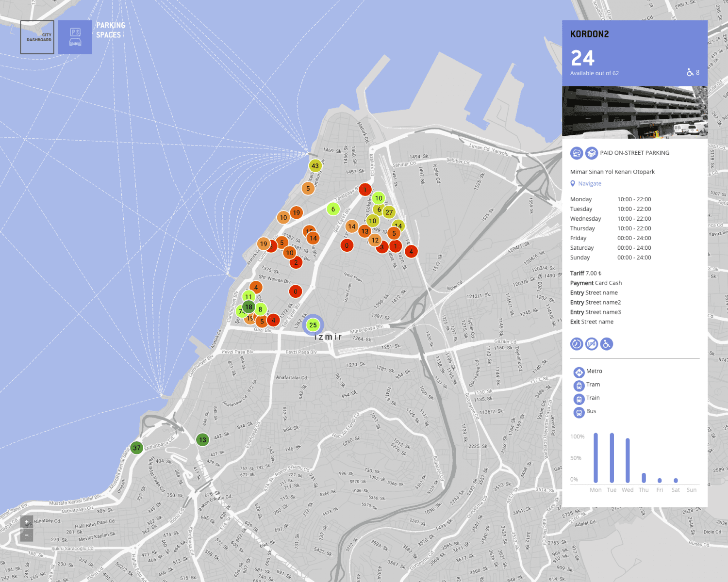Click the 'Tariff 7.00 ₺' line
Screen dimensions: 728x582
pos(586,274)
